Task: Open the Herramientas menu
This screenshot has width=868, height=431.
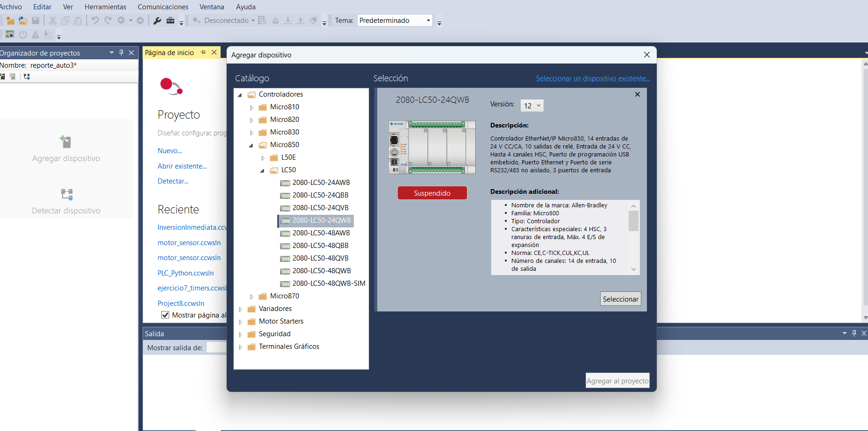Action: [105, 7]
